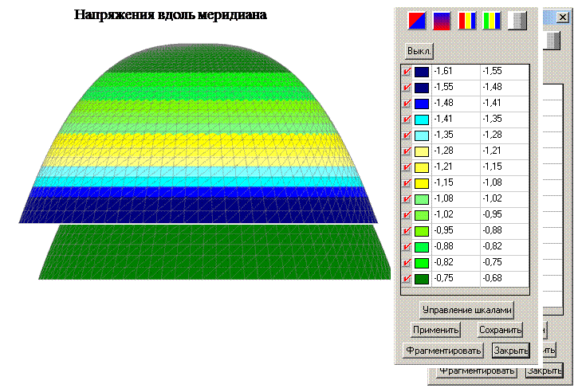Uncheck the -0,95 to -0,88 range
The height and width of the screenshot is (392, 582).
point(407,231)
